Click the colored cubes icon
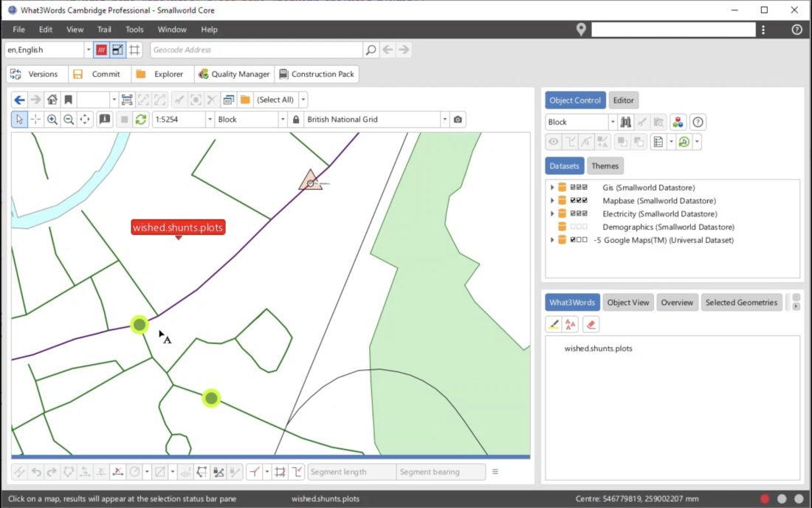 coord(678,123)
